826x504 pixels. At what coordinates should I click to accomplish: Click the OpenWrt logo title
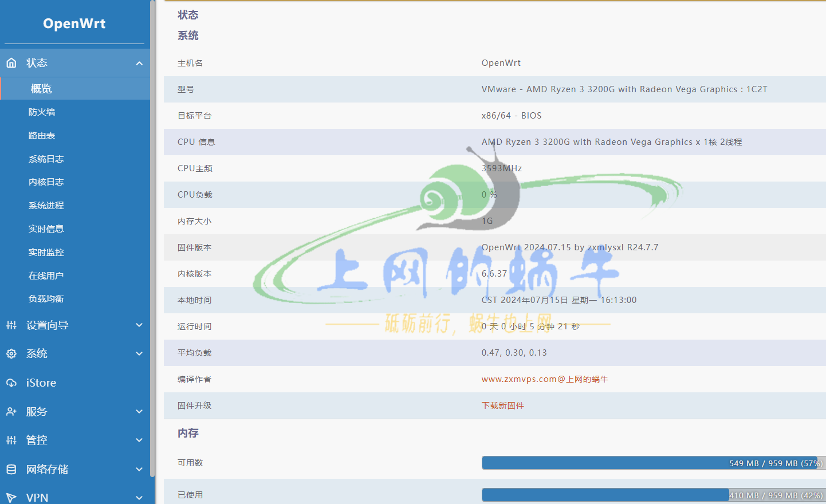coord(74,23)
